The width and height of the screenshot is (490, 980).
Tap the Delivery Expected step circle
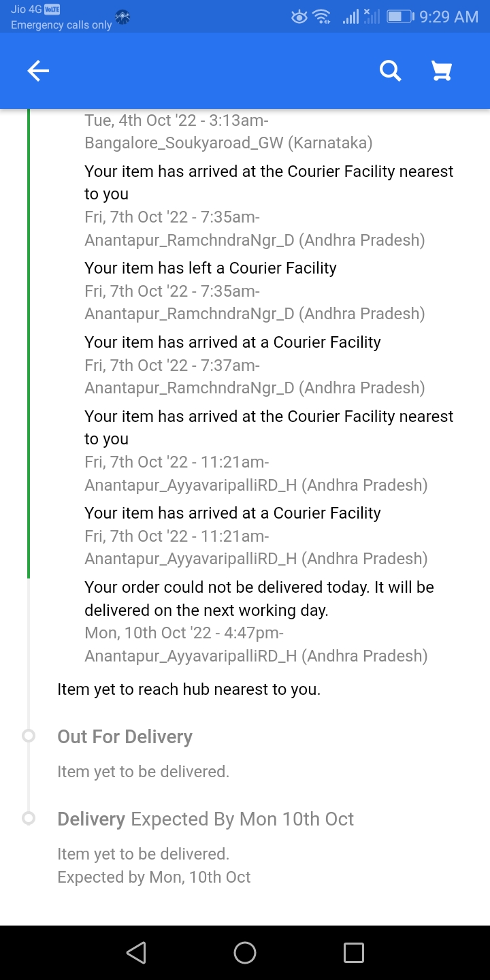pyautogui.click(x=29, y=818)
